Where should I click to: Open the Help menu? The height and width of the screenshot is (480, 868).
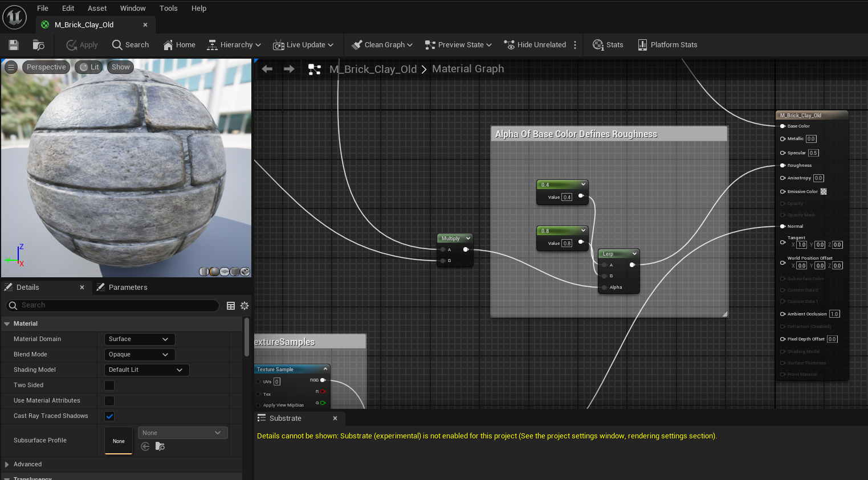pyautogui.click(x=199, y=8)
